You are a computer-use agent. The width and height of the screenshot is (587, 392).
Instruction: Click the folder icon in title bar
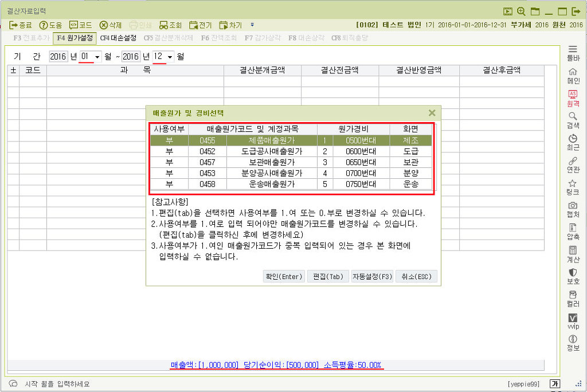pos(535,11)
